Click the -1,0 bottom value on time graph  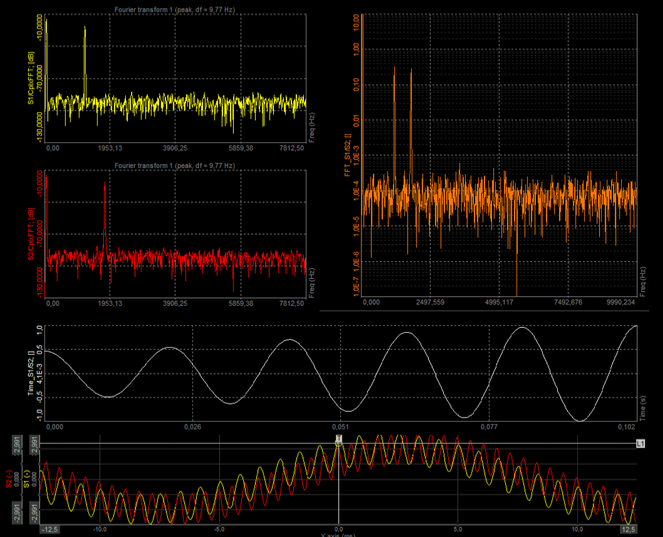(x=40, y=415)
